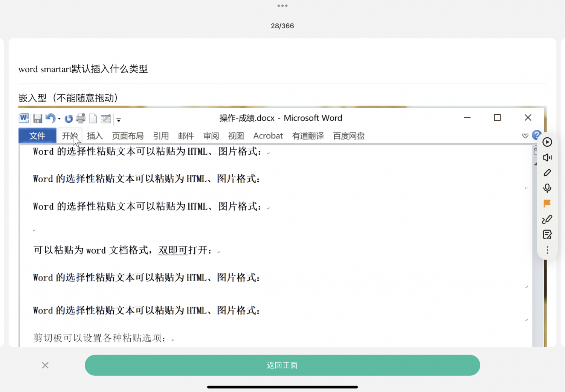Click the line 可以粘贴为 word 文档格式
565x392 pixels.
[123, 250]
